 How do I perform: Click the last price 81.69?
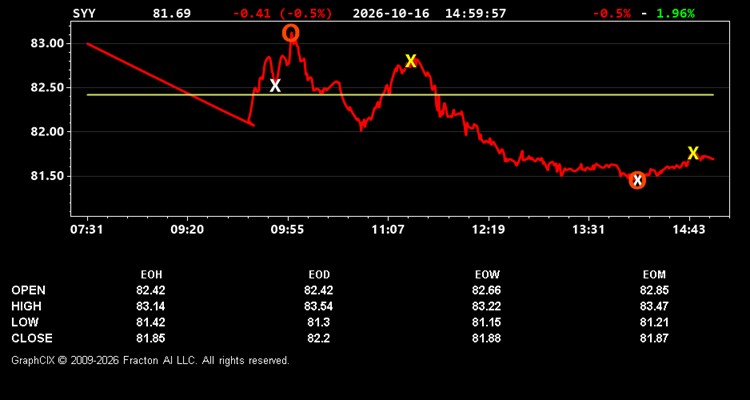coord(171,13)
